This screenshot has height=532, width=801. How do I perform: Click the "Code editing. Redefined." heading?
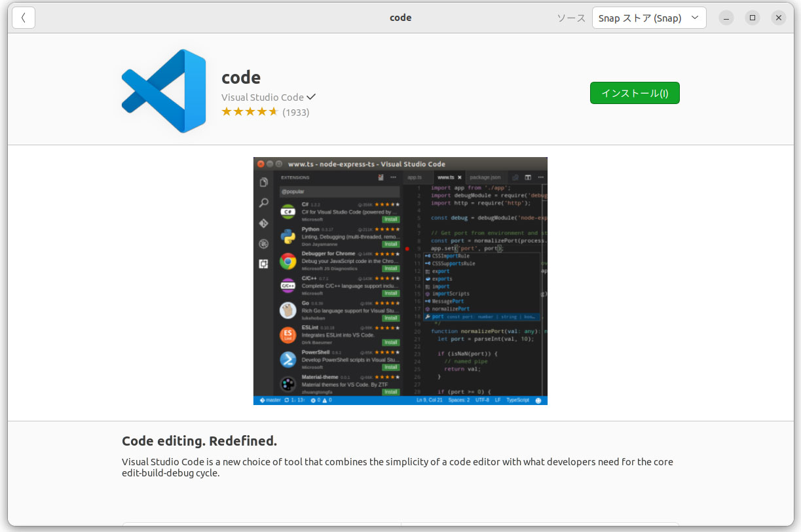tap(200, 440)
